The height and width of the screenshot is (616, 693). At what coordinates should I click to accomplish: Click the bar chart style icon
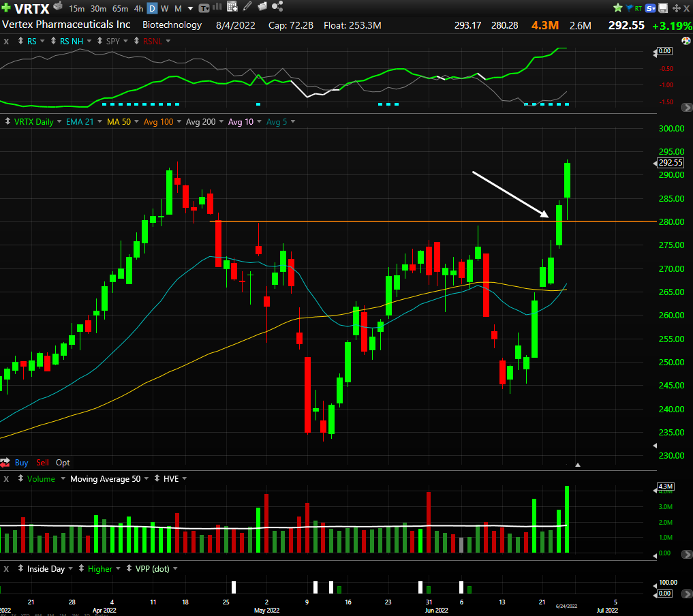tap(217, 7)
